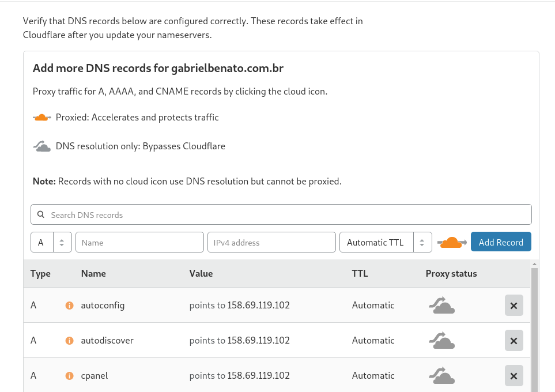The image size is (555, 392).
Task: Open the Automatic TTL dropdown
Action: 386,242
